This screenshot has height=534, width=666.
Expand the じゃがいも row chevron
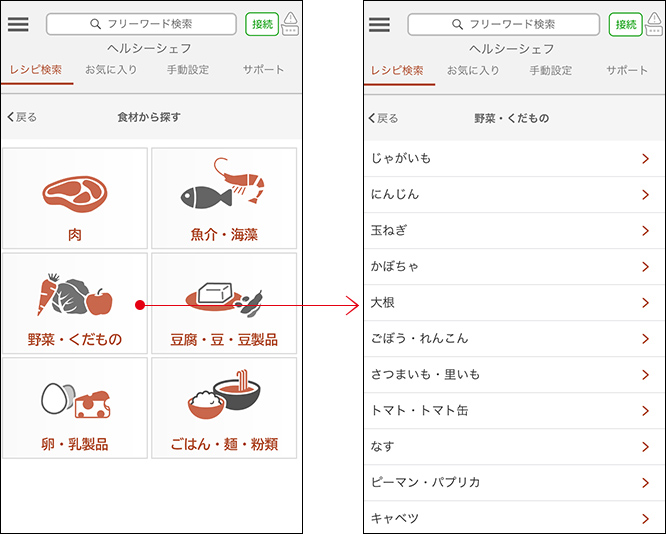pos(645,159)
